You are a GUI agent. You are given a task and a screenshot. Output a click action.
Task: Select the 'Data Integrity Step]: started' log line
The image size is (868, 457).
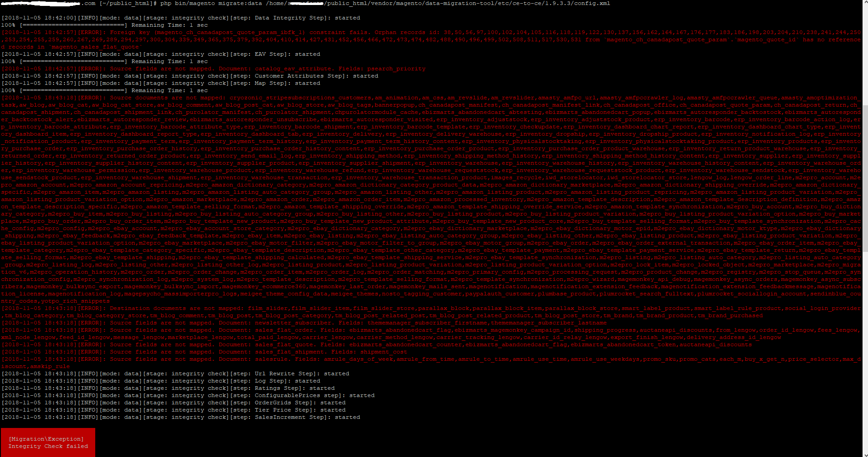181,18
